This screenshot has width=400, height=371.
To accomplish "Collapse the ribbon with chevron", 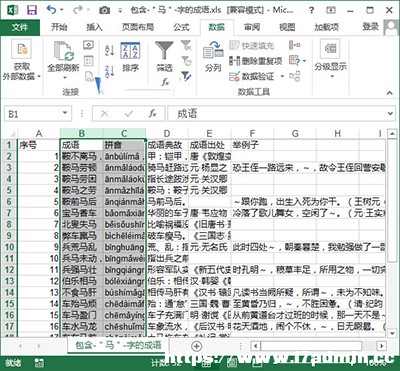I will pyautogui.click(x=389, y=93).
